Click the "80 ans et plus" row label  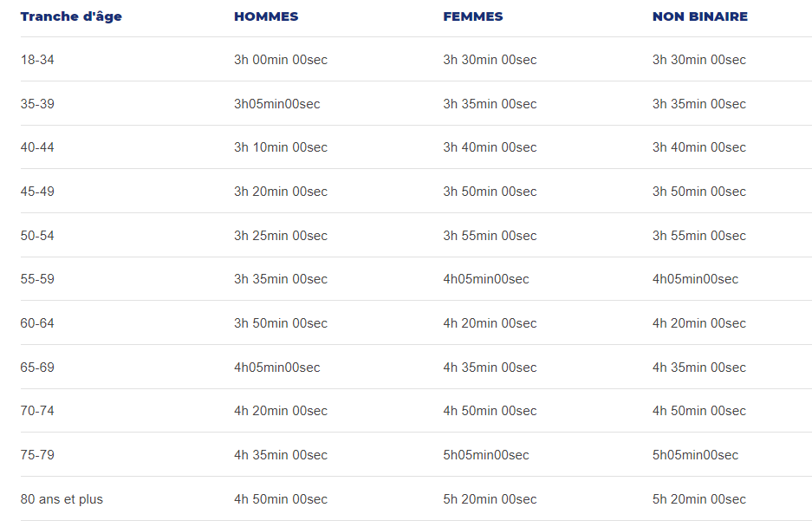(x=62, y=499)
